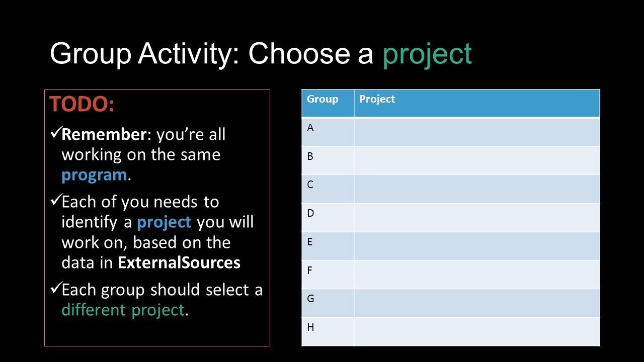Click the blue word 'project' in the TODO list
Image resolution: width=644 pixels, height=362 pixels.
pos(164,222)
